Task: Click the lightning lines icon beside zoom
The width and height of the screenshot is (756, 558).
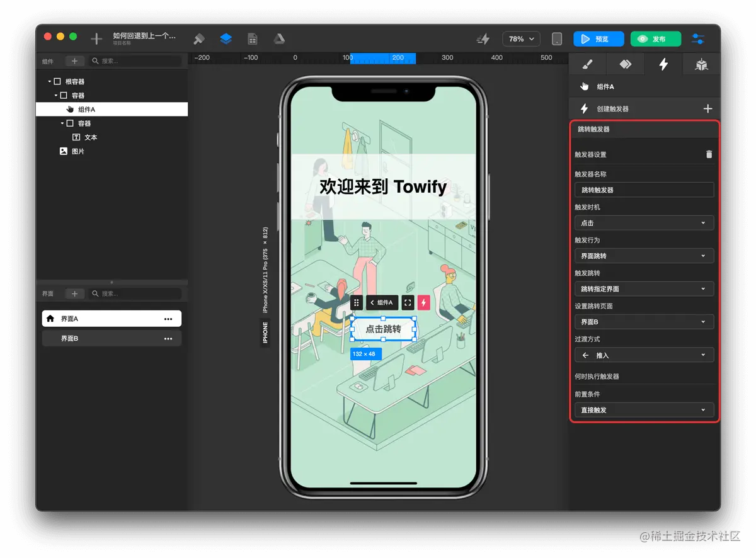Action: point(483,39)
